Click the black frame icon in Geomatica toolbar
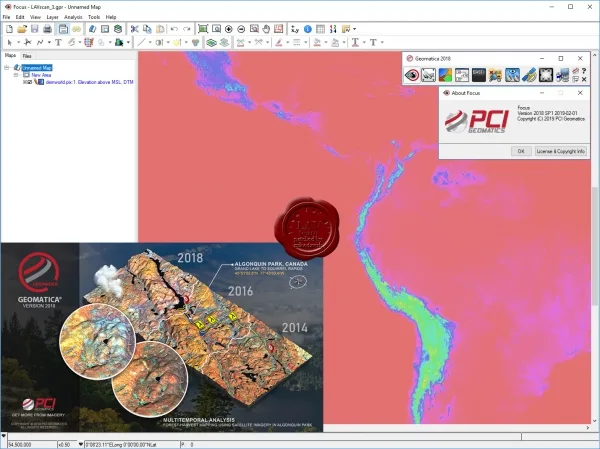 click(x=546, y=75)
